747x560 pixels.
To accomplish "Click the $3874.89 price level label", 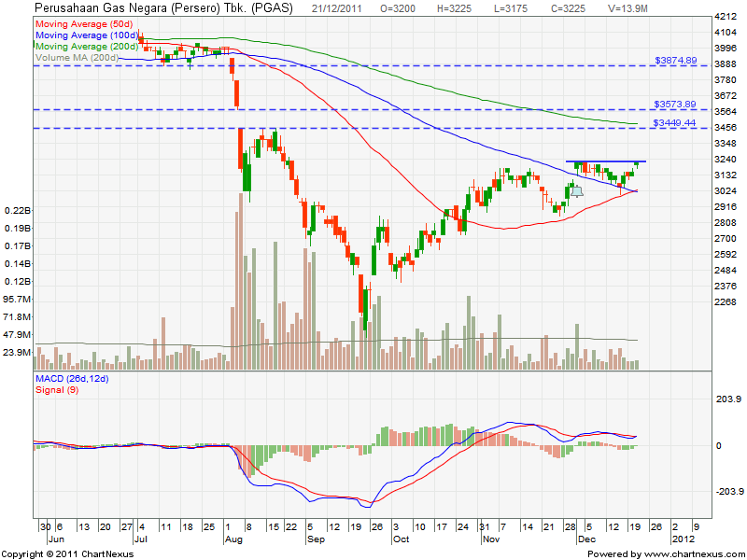I will coord(675,61).
